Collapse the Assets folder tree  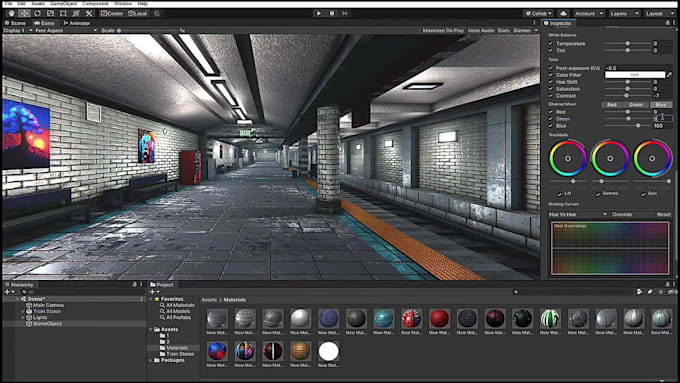pos(151,330)
